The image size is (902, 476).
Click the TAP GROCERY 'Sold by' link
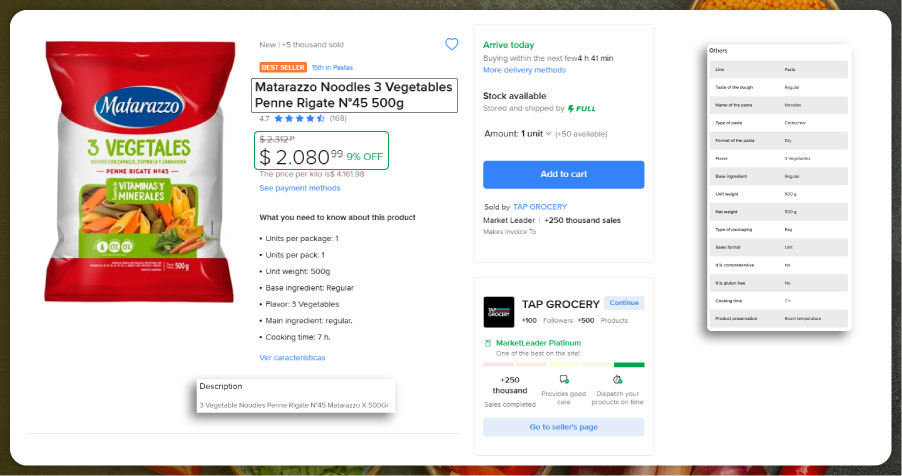click(540, 207)
